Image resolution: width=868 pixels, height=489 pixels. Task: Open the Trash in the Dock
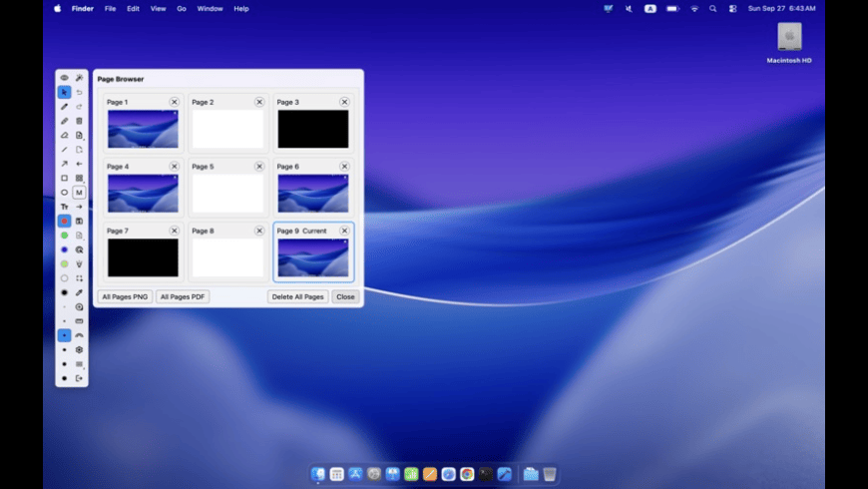pyautogui.click(x=549, y=474)
